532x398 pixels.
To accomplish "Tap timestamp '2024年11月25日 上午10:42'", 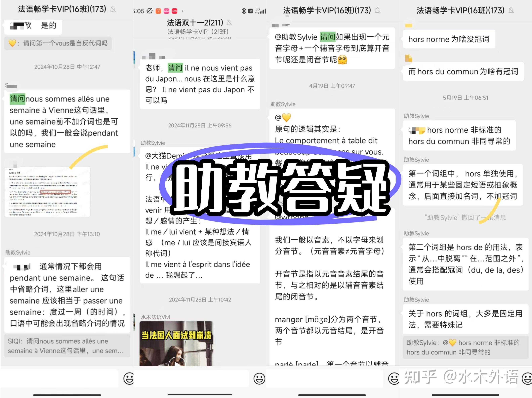I will point(200,300).
